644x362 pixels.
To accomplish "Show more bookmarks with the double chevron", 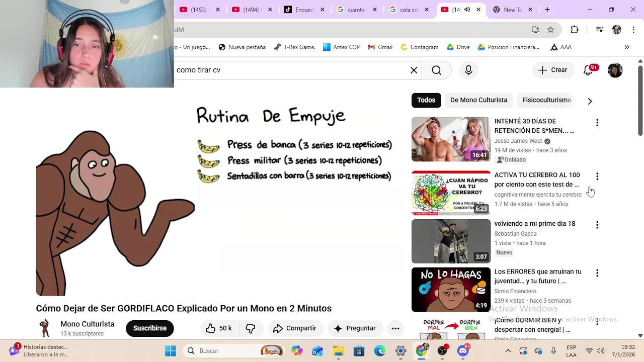I will pos(627,47).
